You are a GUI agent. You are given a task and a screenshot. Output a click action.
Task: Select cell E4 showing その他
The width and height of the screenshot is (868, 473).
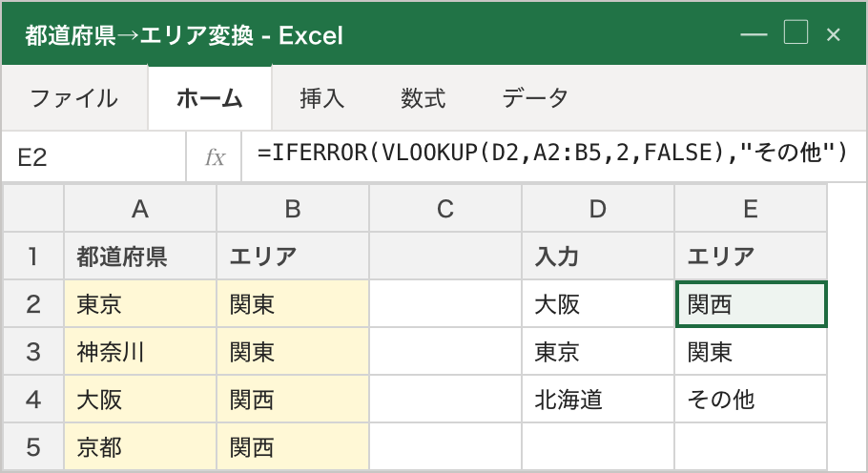click(751, 400)
